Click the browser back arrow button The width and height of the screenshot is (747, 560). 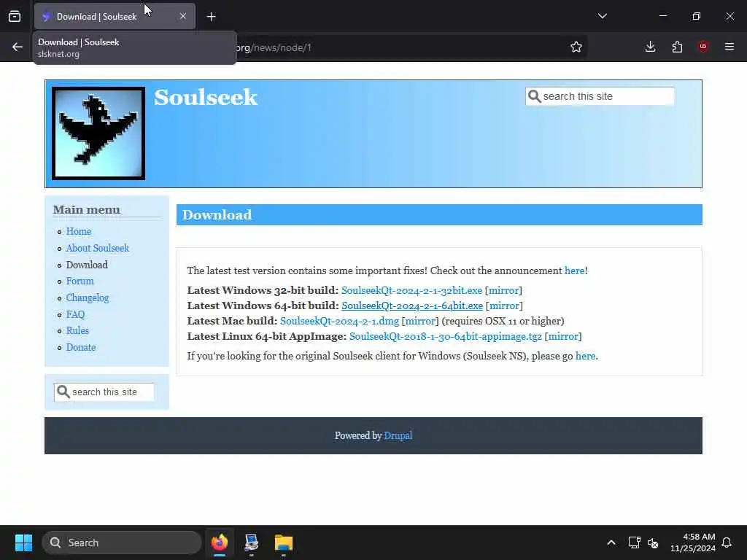(18, 47)
